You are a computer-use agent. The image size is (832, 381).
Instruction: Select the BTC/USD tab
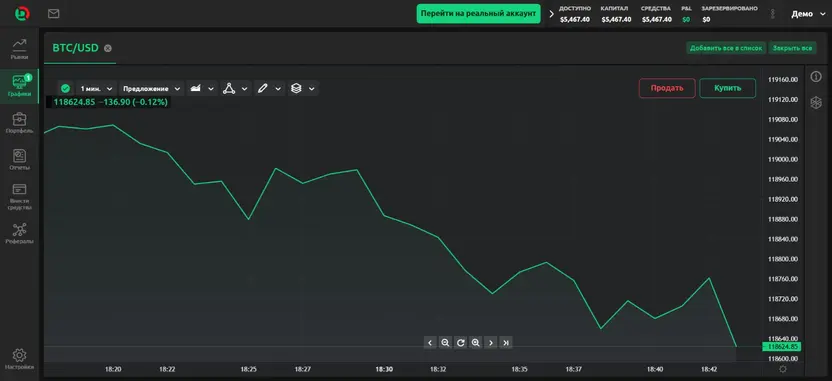[75, 48]
